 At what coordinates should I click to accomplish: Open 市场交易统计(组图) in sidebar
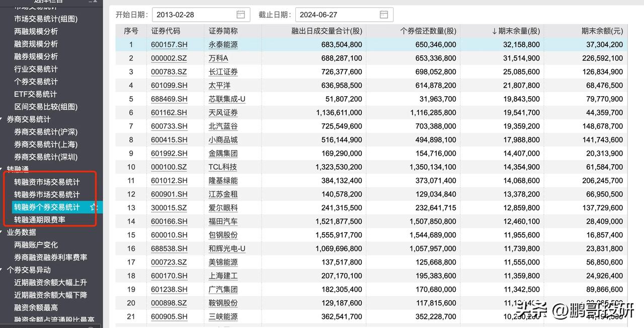coord(46,19)
